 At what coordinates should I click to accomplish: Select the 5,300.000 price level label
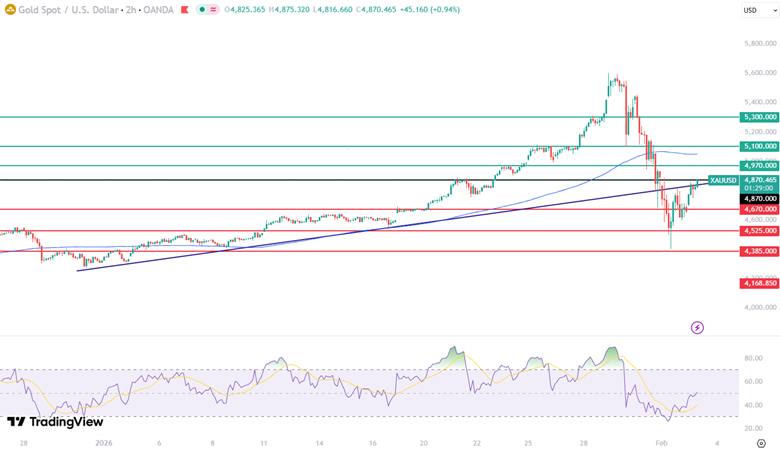759,117
